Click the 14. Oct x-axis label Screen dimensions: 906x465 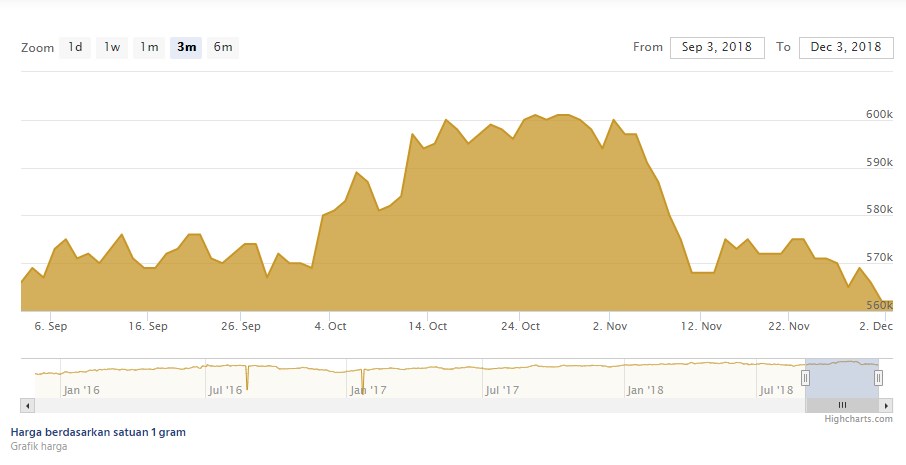click(428, 326)
